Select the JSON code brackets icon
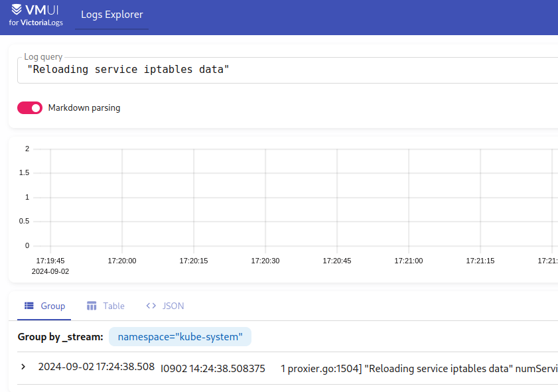Image resolution: width=558 pixels, height=392 pixels. pos(151,306)
